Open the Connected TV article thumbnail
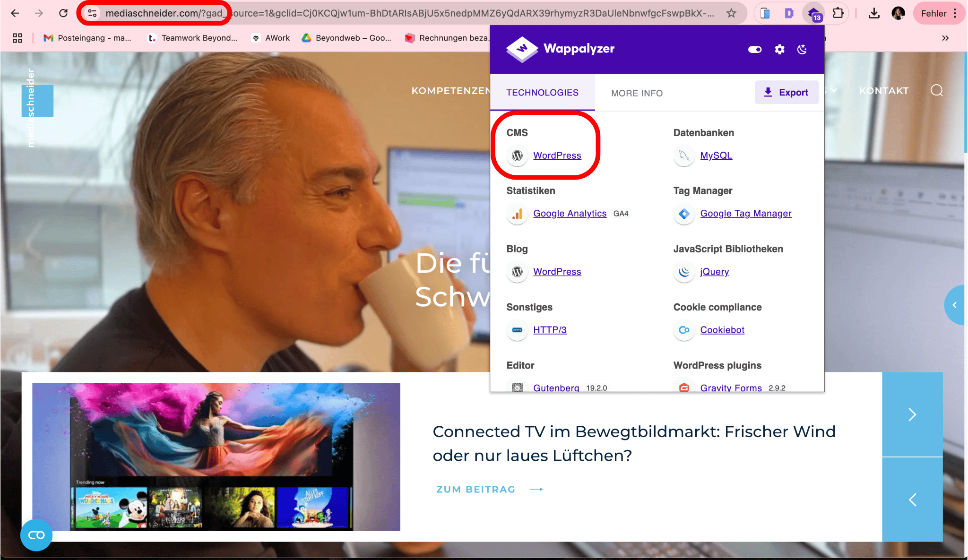Screen dimensions: 968x560 point(216,457)
